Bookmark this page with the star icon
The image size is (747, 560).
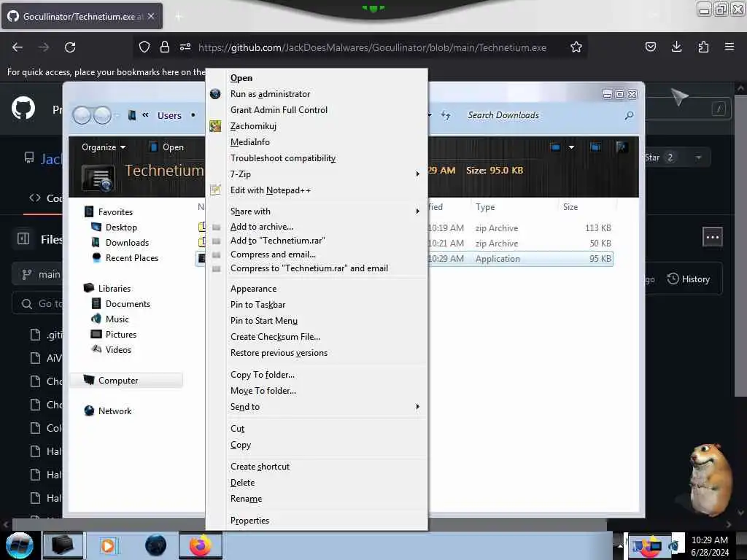(576, 47)
